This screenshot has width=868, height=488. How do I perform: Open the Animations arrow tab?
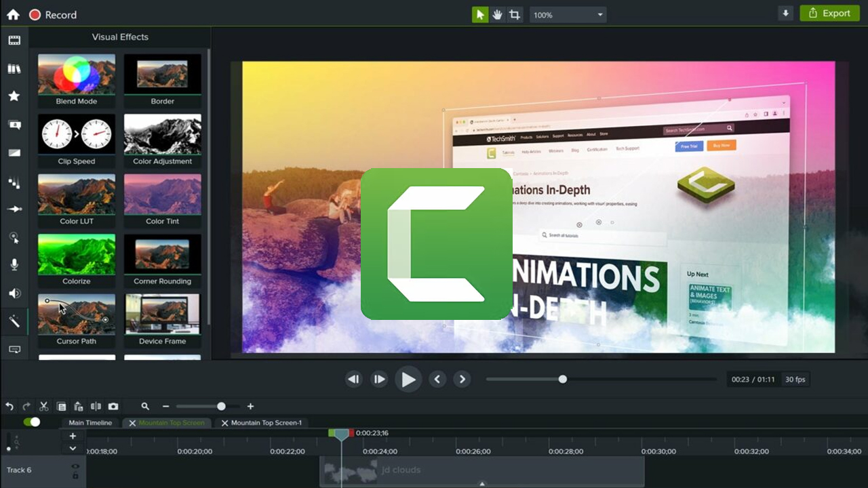tap(14, 209)
